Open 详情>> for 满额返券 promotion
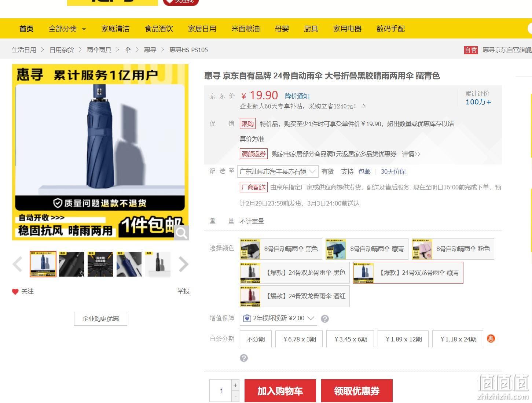The height and width of the screenshot is (403, 532). tap(411, 154)
